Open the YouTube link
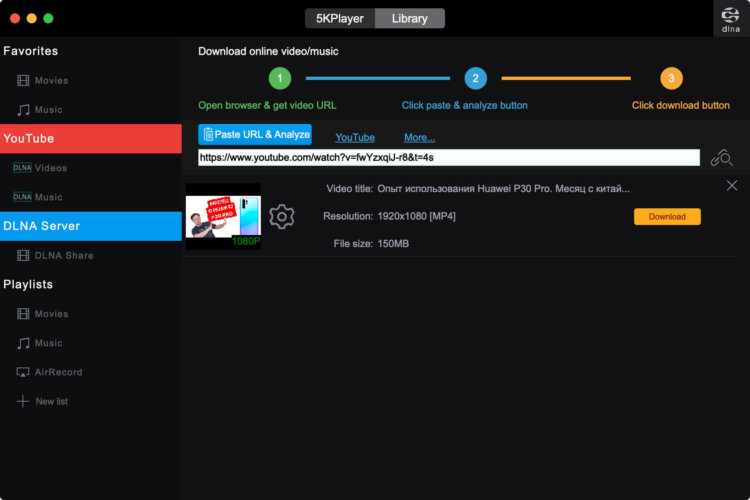The image size is (750, 500). point(355,138)
